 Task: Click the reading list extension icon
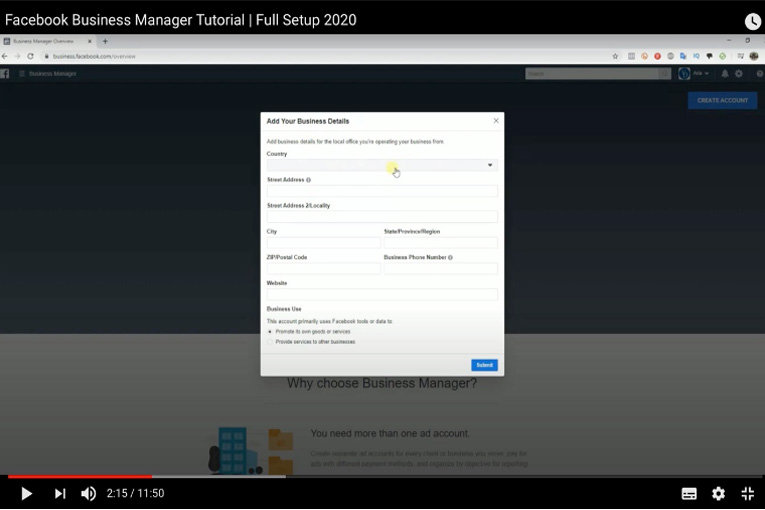click(631, 57)
